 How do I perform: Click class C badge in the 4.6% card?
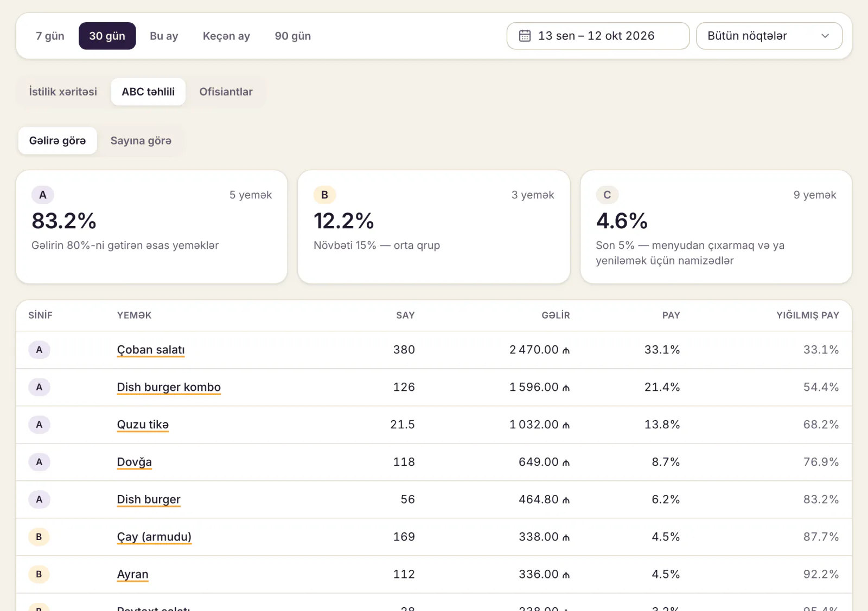click(607, 195)
